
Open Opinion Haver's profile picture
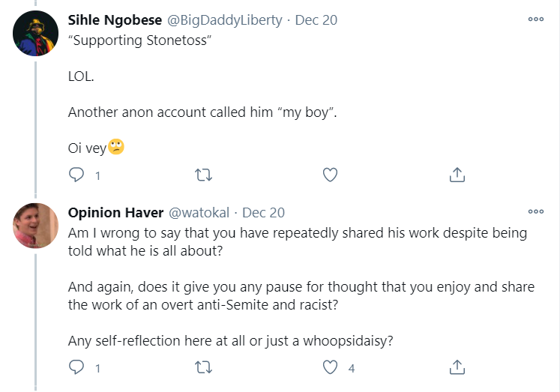[36, 226]
